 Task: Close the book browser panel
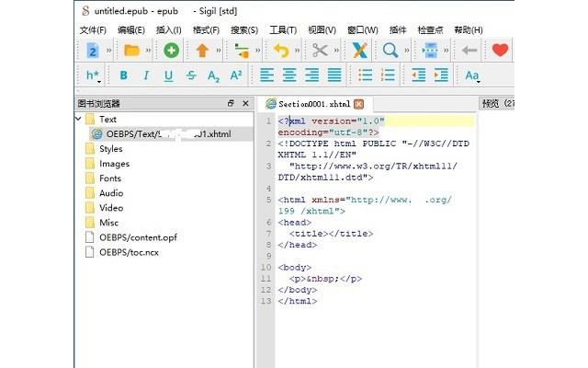pyautogui.click(x=245, y=103)
